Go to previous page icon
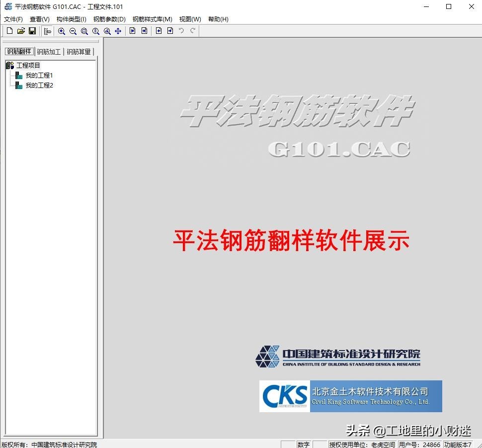This screenshot has height=448, width=482. click(x=159, y=31)
